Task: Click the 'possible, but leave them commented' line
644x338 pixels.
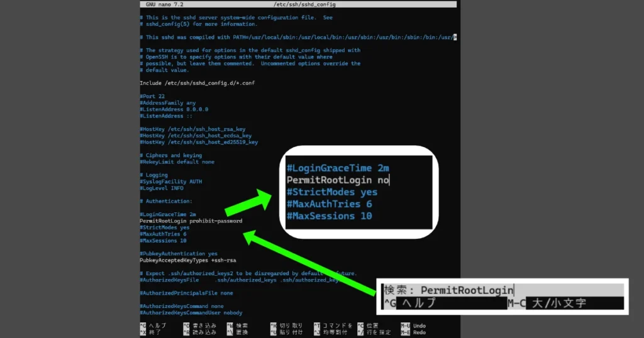Action: pos(250,63)
